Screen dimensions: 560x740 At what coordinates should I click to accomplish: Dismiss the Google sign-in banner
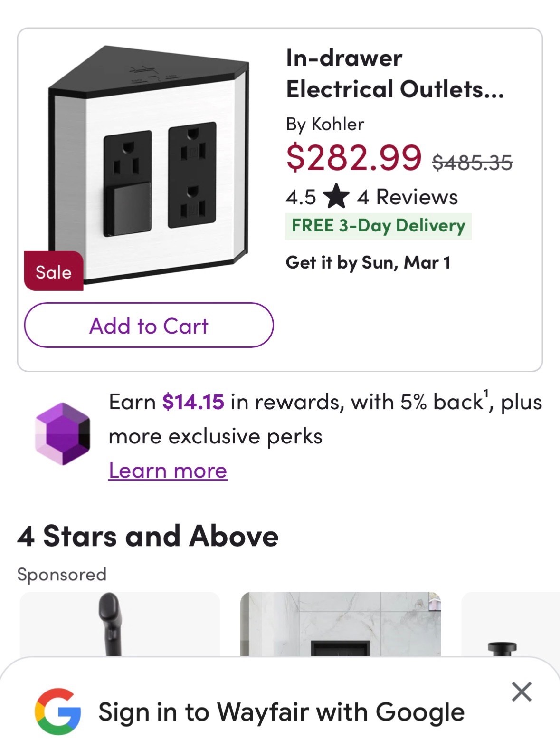(x=522, y=692)
